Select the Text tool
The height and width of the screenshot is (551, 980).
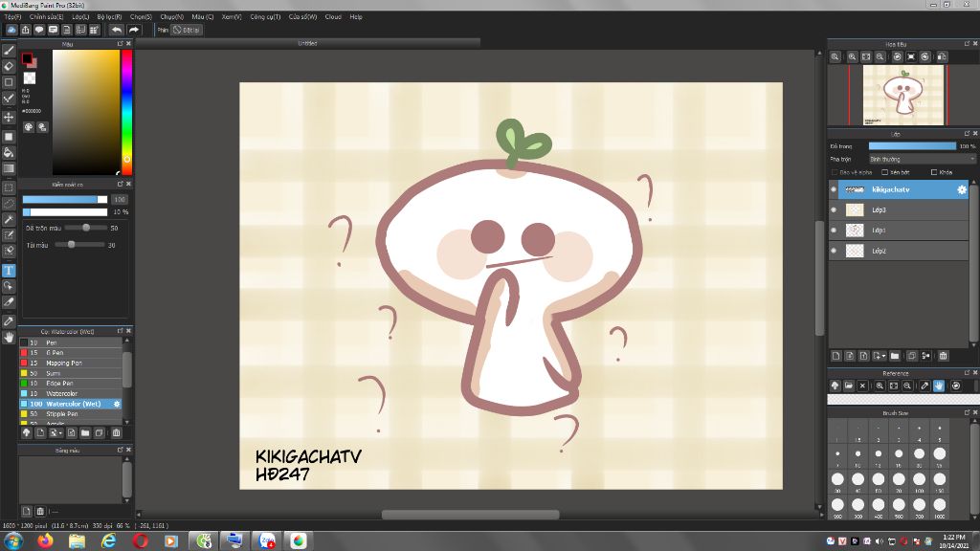click(x=9, y=271)
